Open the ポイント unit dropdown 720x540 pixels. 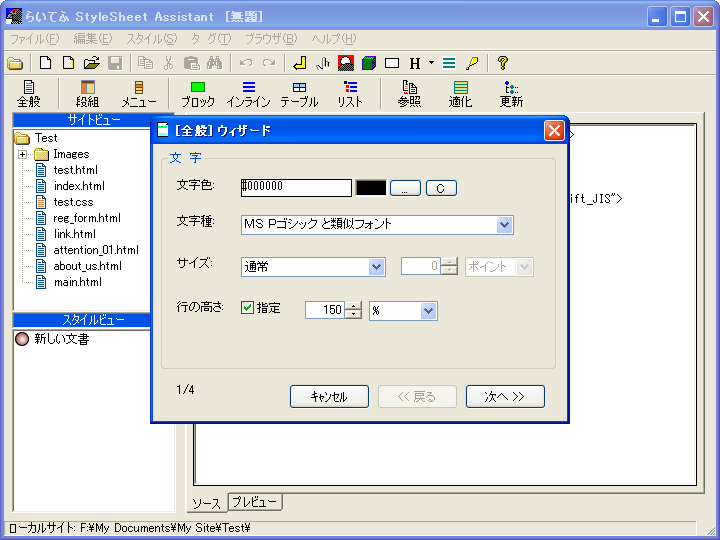point(524,267)
